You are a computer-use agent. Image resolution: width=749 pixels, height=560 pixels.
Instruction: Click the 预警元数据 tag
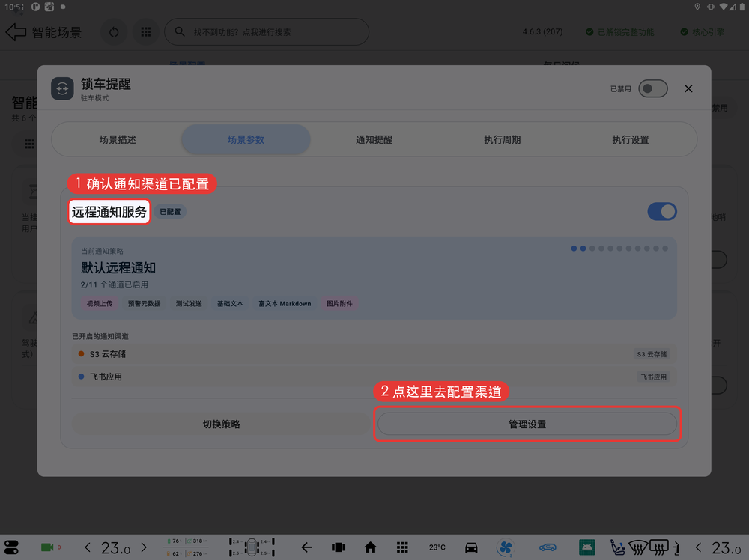[145, 304]
